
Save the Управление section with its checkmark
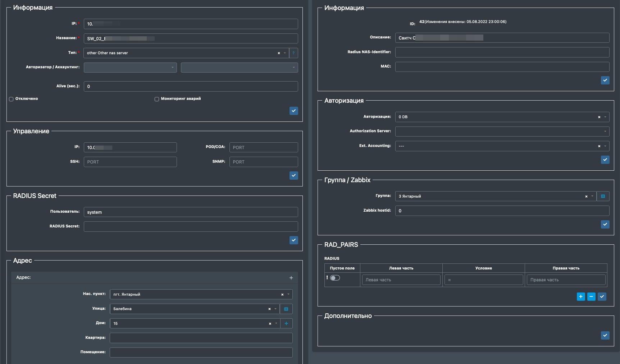294,175
